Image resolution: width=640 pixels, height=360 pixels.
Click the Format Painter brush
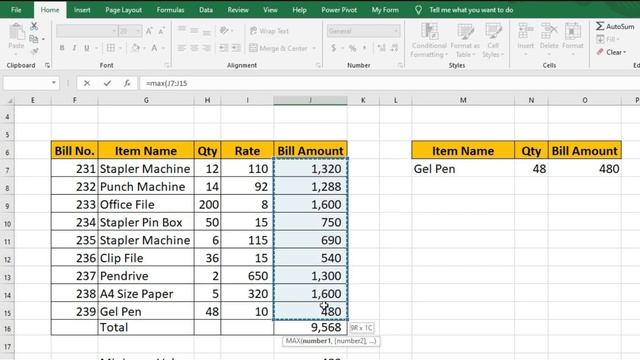(34, 51)
